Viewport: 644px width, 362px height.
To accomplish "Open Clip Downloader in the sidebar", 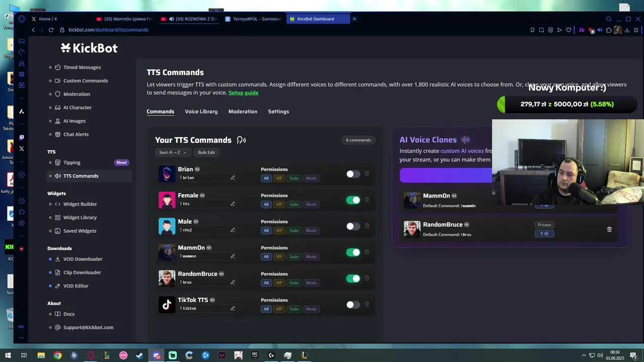I will tap(82, 273).
